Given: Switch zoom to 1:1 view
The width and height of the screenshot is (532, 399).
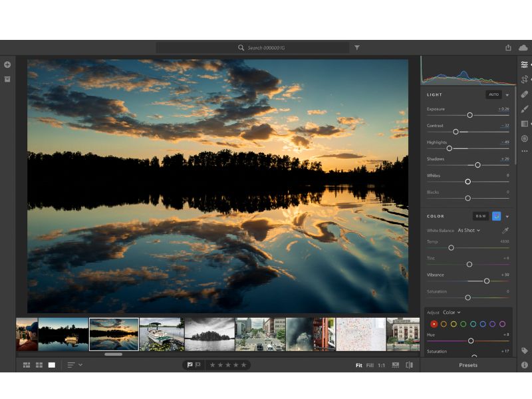Looking at the screenshot, I should coord(381,365).
